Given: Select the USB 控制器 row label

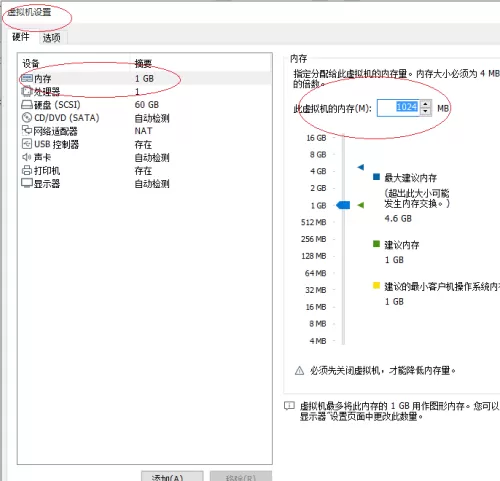Looking at the screenshot, I should pos(56,144).
